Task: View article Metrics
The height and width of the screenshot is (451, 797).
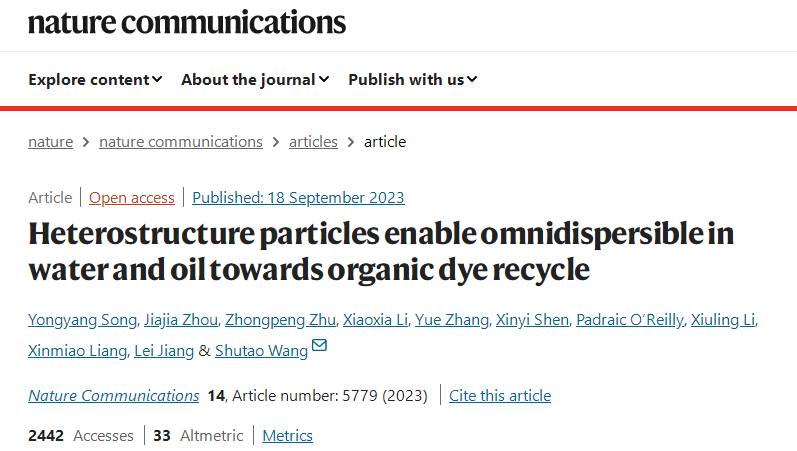Action: coord(288,436)
